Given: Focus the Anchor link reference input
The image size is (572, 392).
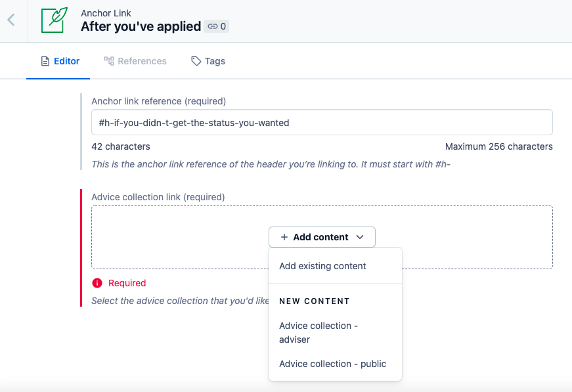Looking at the screenshot, I should pos(322,123).
